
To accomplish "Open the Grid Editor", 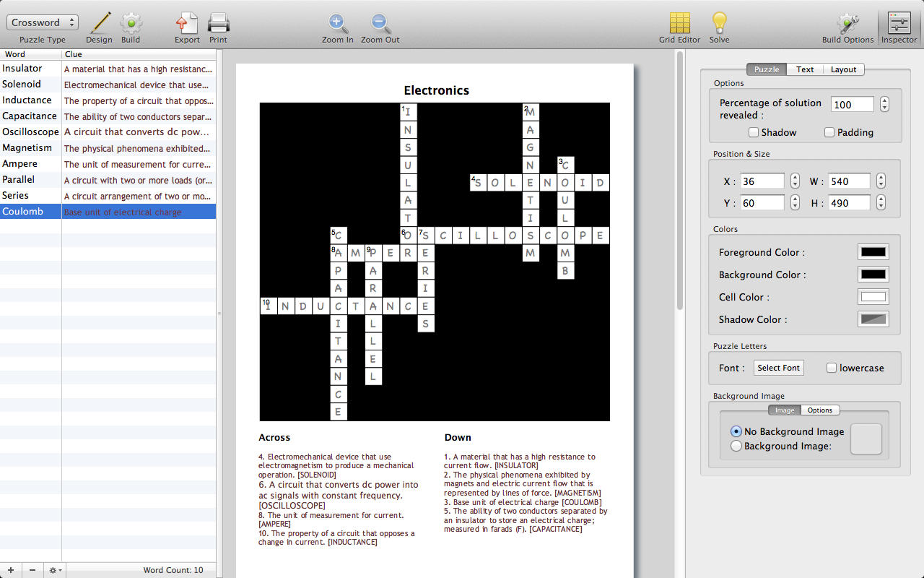I will pos(679,23).
